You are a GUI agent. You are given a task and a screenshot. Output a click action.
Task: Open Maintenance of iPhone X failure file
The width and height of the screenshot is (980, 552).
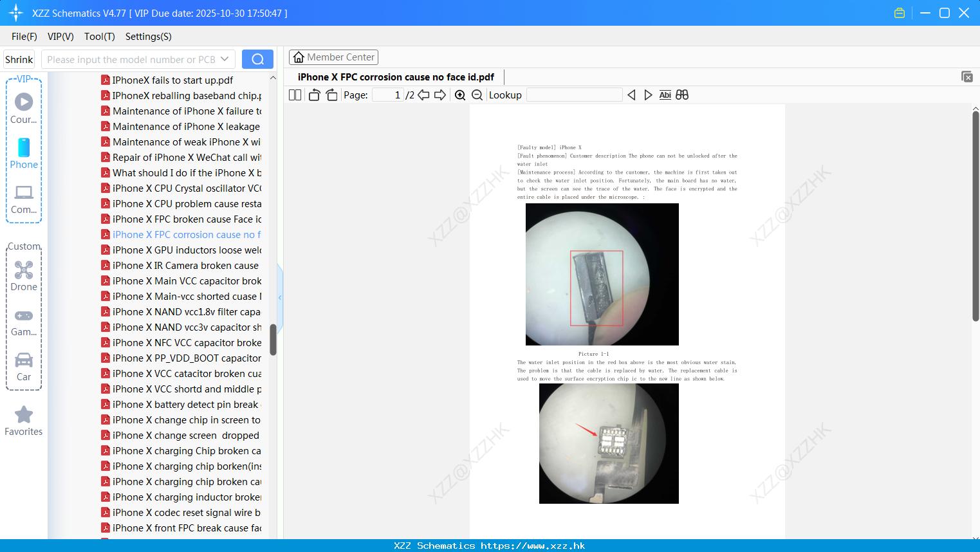(187, 111)
